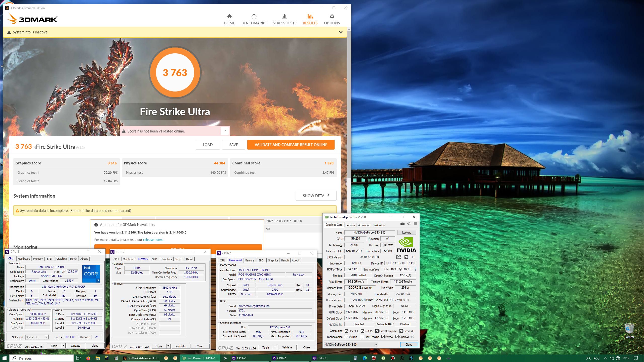This screenshot has height=362, width=644.
Task: Click the SAVE button in 3DMark
Action: click(233, 145)
